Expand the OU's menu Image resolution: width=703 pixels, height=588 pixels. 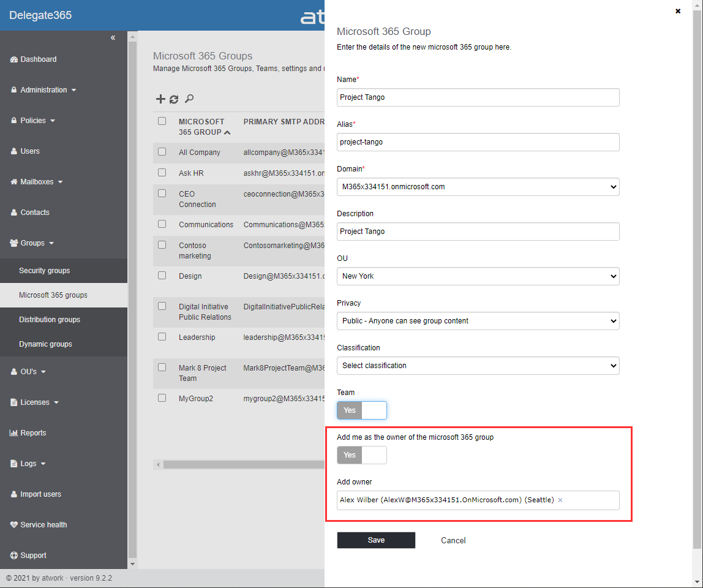(x=29, y=371)
